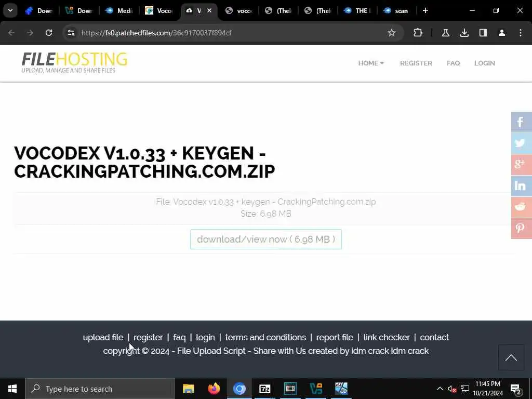Click the footer upload file link

point(103,337)
